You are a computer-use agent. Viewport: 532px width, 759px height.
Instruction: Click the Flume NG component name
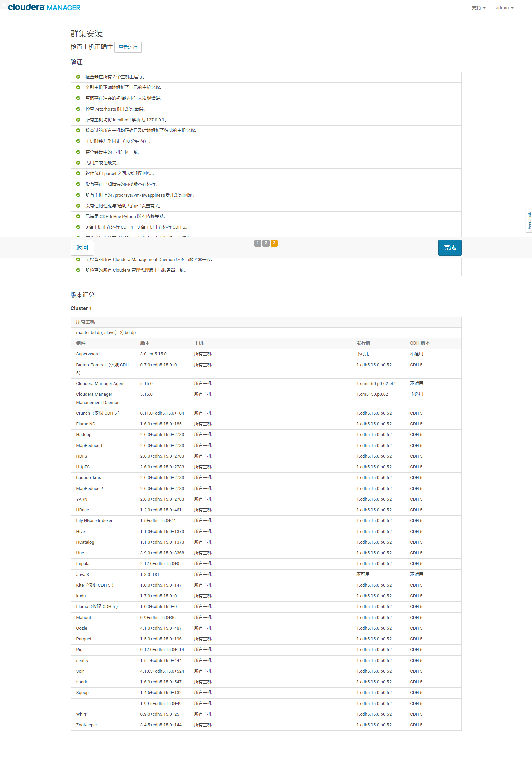pyautogui.click(x=85, y=424)
